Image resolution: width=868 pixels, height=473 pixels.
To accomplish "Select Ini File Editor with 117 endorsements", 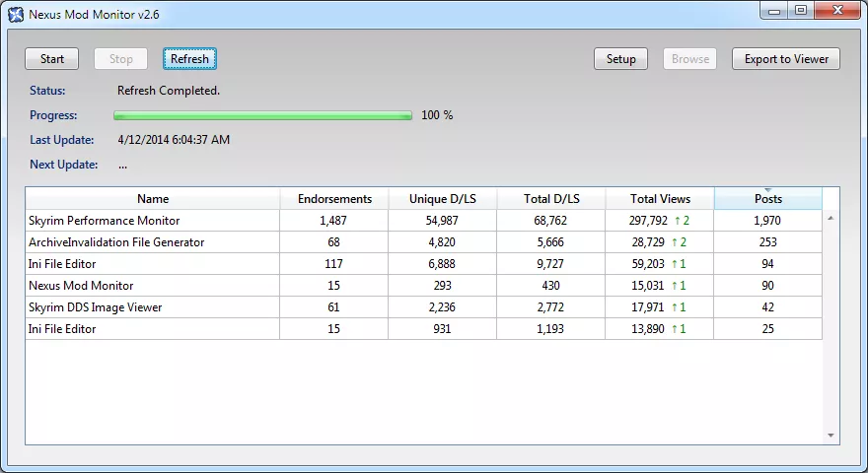I will click(x=423, y=264).
